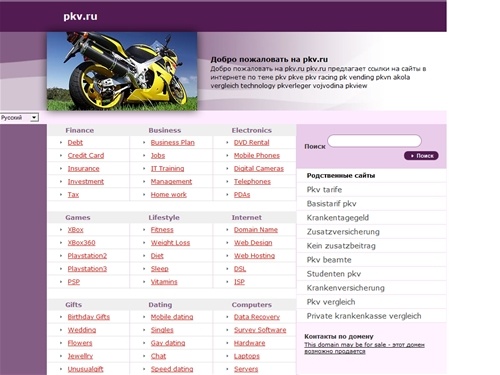Image resolution: width=500 pixels, height=375 pixels.
Task: Open the Mobile dating link
Action: (172, 317)
